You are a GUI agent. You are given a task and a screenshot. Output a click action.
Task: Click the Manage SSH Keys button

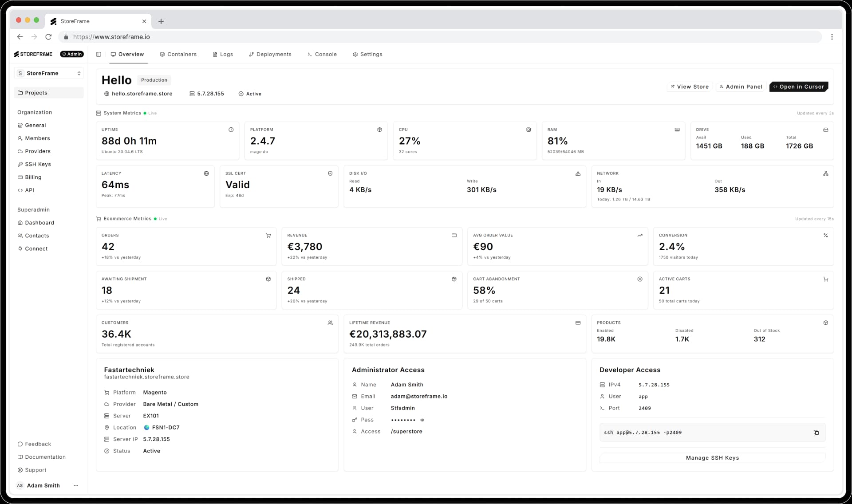tap(712, 458)
